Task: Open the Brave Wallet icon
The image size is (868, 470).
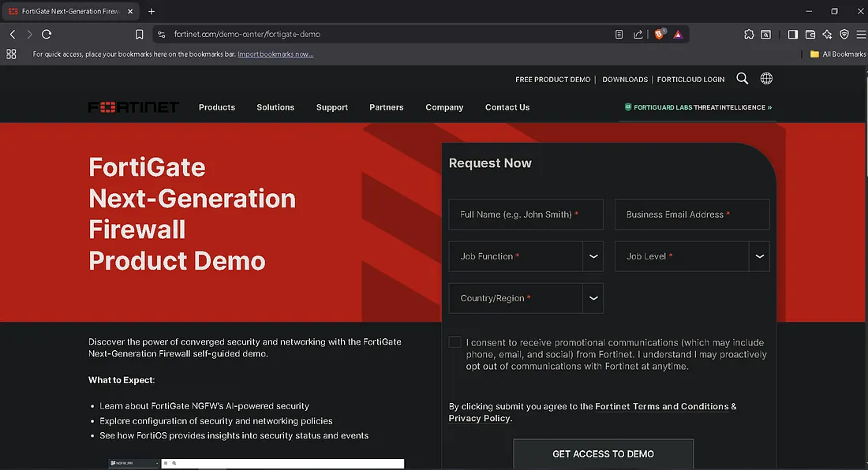Action: click(810, 34)
